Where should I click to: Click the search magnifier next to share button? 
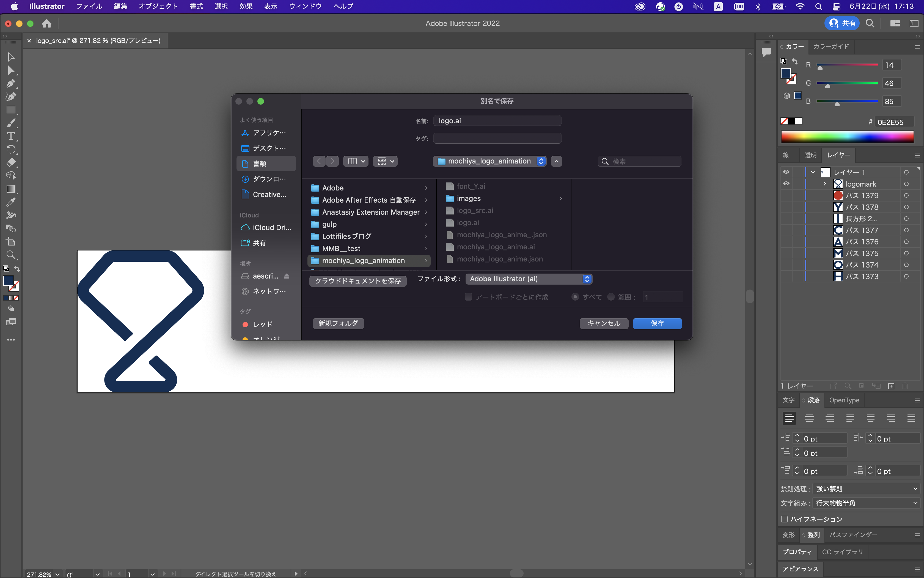point(870,23)
